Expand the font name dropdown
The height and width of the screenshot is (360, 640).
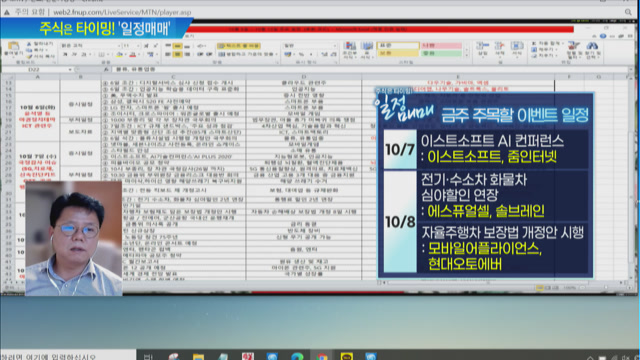coord(119,46)
